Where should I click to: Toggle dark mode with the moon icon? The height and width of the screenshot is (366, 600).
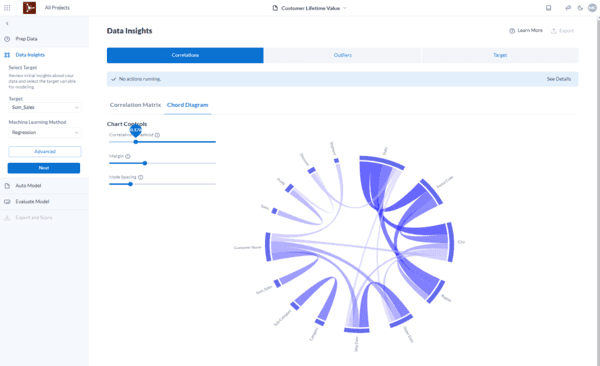point(580,8)
